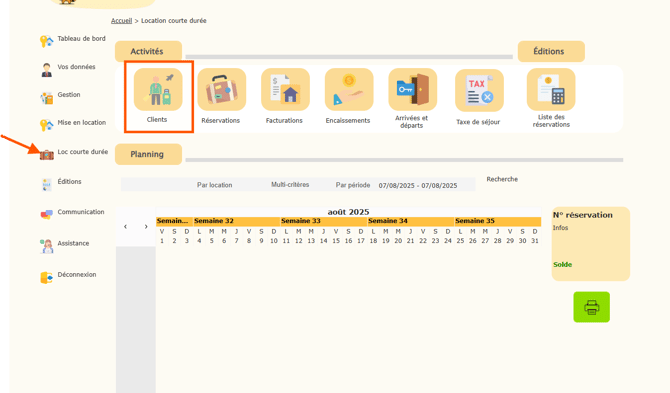Click the Infos label in reservation panel
The width and height of the screenshot is (670, 393).
[560, 228]
